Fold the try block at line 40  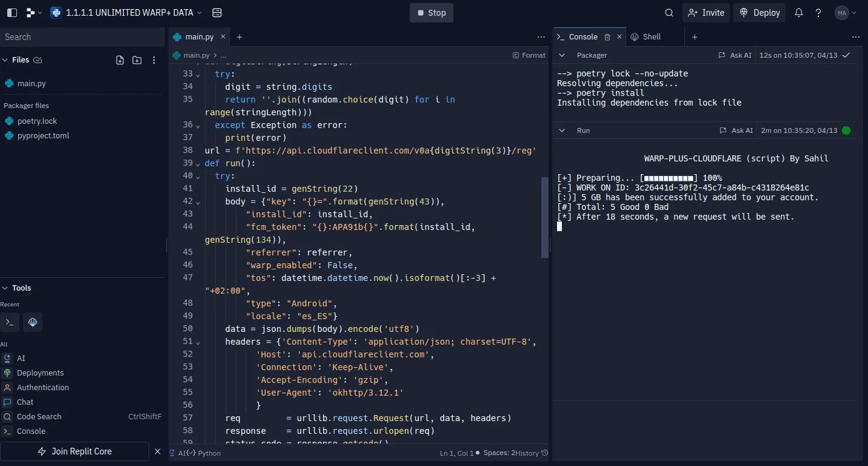coord(198,177)
